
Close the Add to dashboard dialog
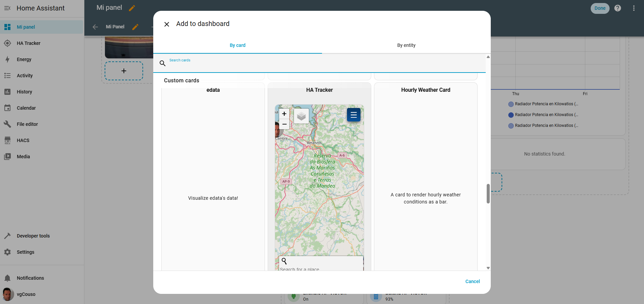click(x=167, y=24)
